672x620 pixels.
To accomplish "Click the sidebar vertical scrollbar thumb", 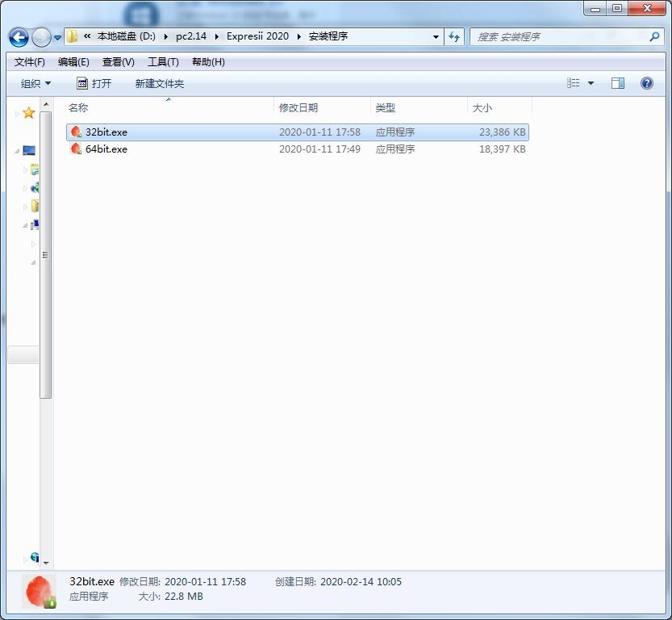I will click(46, 254).
